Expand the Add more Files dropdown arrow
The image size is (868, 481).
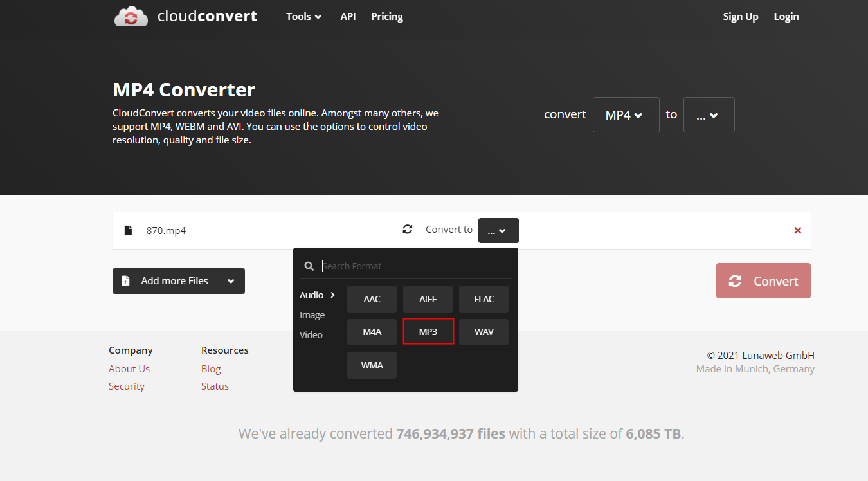pyautogui.click(x=231, y=281)
